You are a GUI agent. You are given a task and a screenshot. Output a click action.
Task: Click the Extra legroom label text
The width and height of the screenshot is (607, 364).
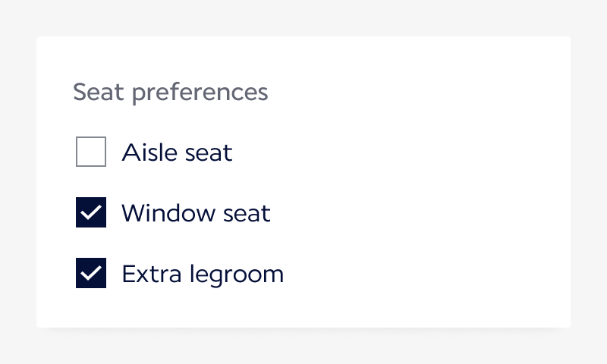point(203,274)
